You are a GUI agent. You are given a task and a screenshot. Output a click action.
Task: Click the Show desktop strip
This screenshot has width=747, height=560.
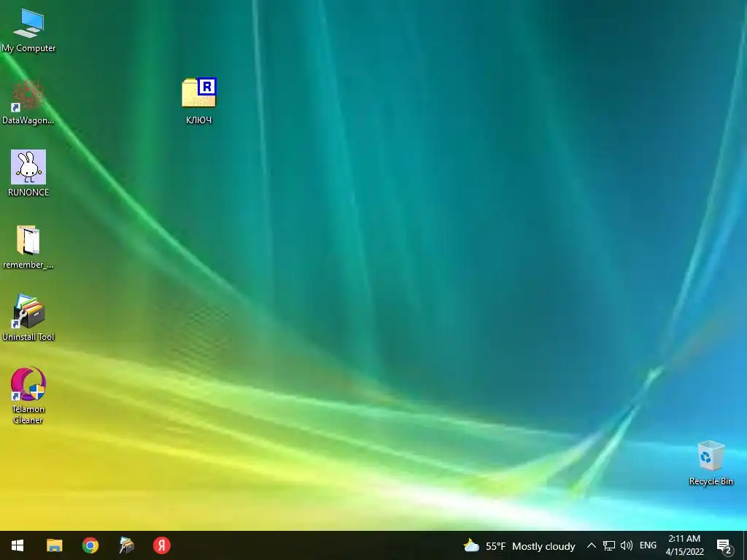coord(745,545)
